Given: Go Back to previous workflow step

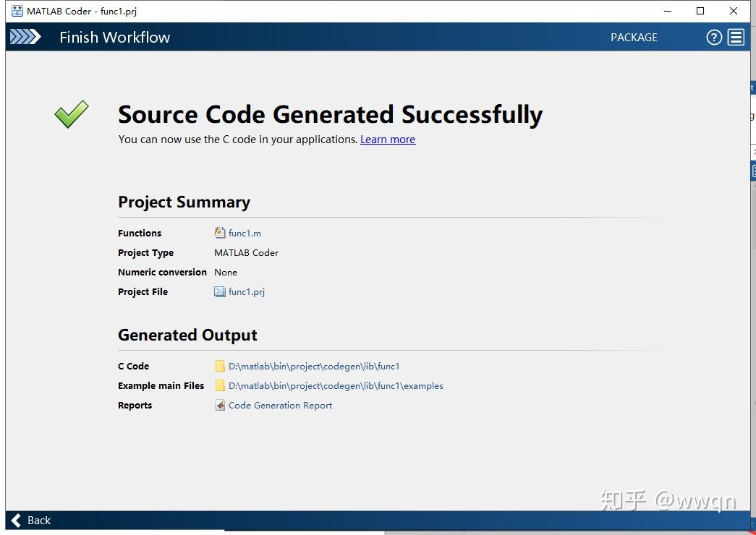Looking at the screenshot, I should 39,520.
